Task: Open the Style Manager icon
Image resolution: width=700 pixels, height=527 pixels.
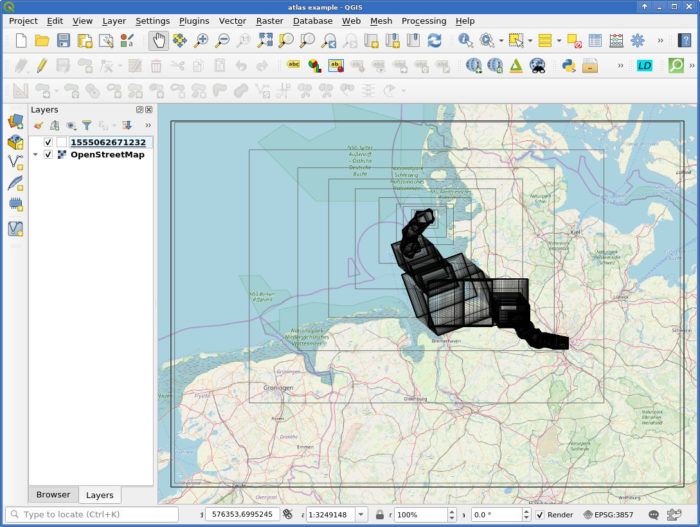Action: pyautogui.click(x=127, y=41)
